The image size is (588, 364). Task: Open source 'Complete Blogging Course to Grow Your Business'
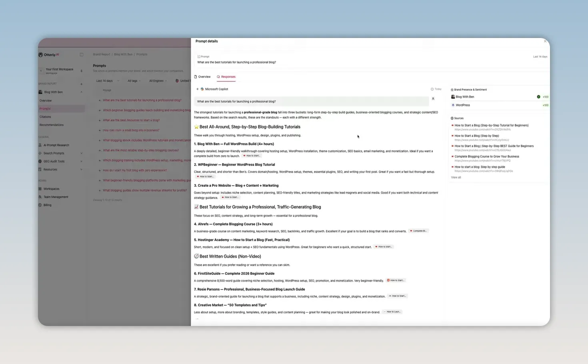click(487, 156)
